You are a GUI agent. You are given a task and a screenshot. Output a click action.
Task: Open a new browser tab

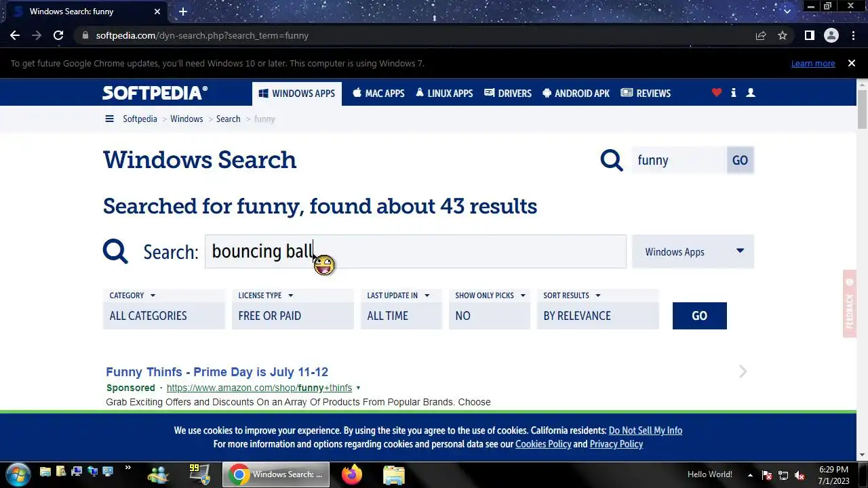coord(182,12)
